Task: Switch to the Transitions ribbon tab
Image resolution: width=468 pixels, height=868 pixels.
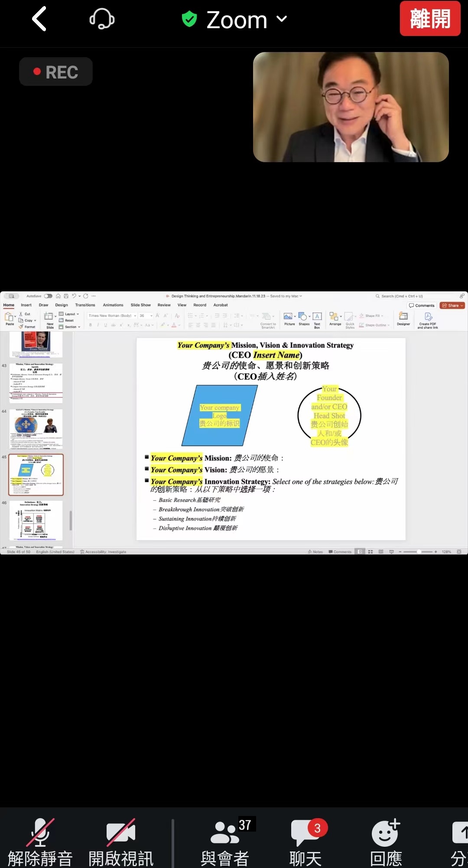Action: pos(85,305)
